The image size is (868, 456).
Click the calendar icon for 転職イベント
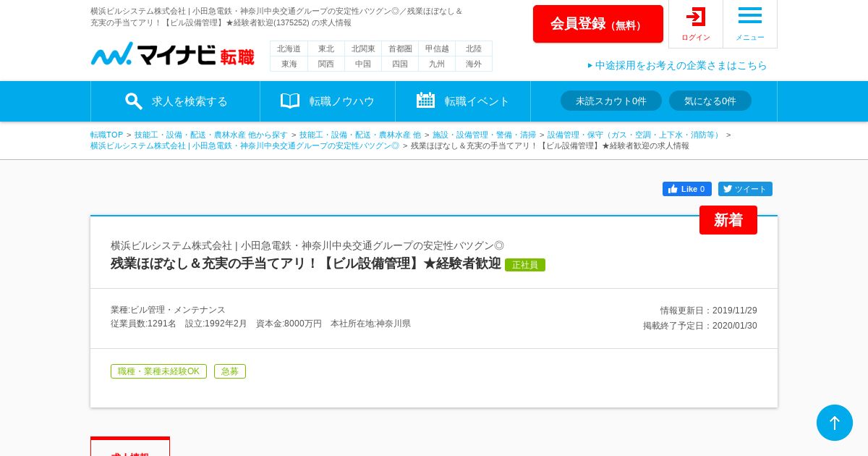[425, 100]
